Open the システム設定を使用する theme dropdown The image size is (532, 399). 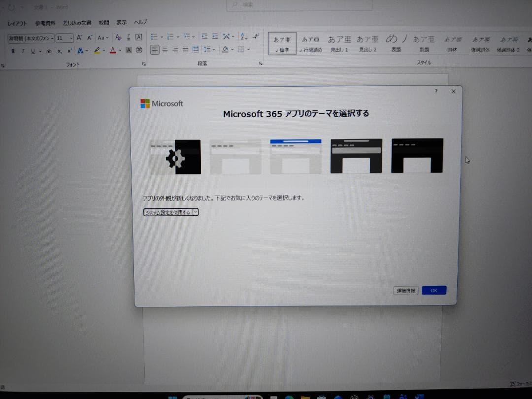(x=170, y=212)
